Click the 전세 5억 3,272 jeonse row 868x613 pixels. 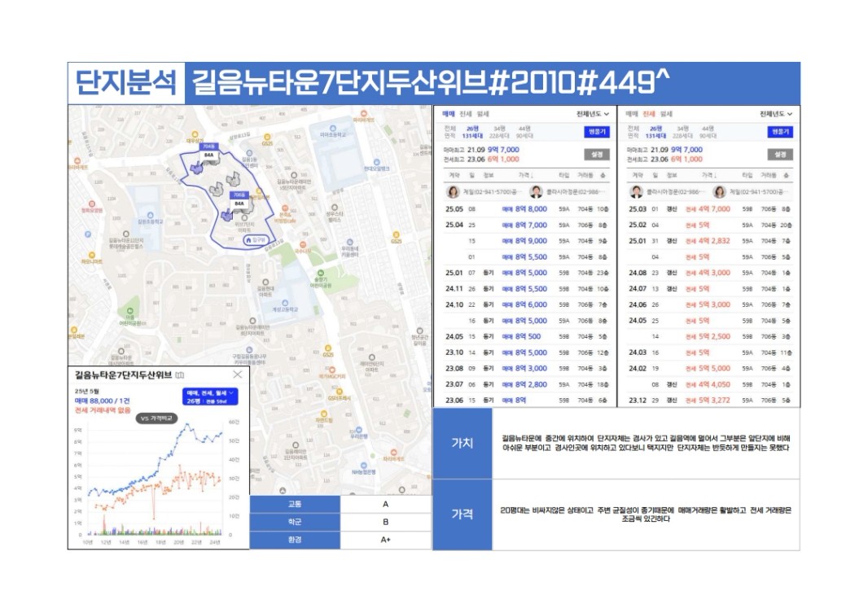point(710,401)
